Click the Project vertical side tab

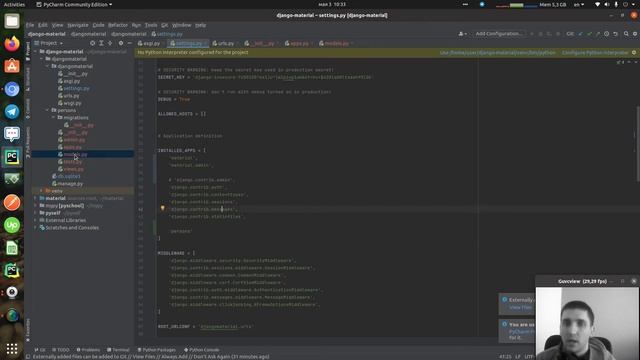pyautogui.click(x=28, y=52)
